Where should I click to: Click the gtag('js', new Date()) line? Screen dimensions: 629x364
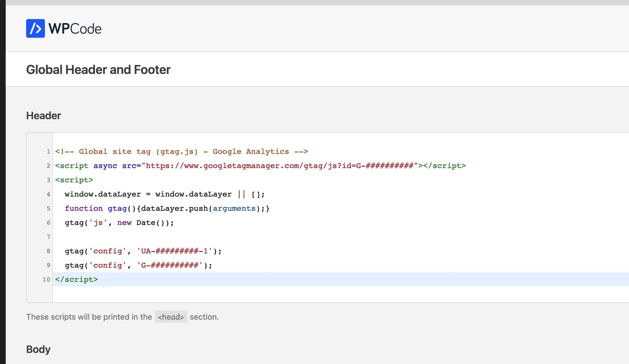pos(119,223)
